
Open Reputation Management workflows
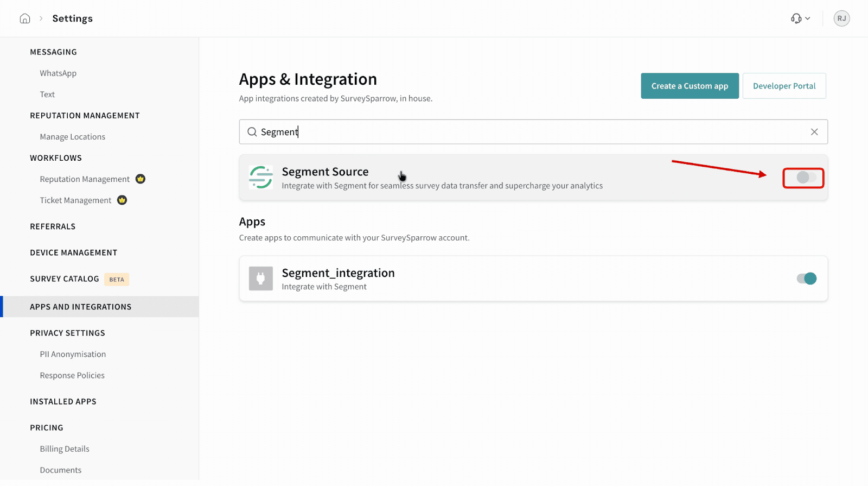pos(85,179)
